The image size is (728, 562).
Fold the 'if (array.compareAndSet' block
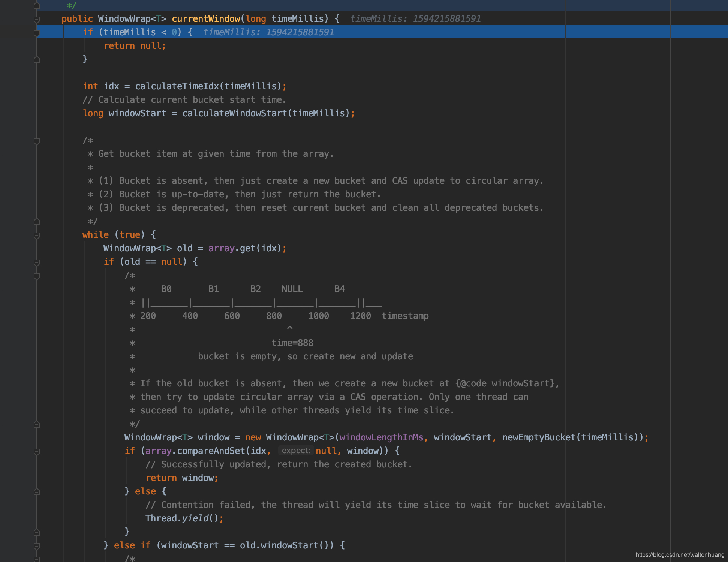click(37, 452)
